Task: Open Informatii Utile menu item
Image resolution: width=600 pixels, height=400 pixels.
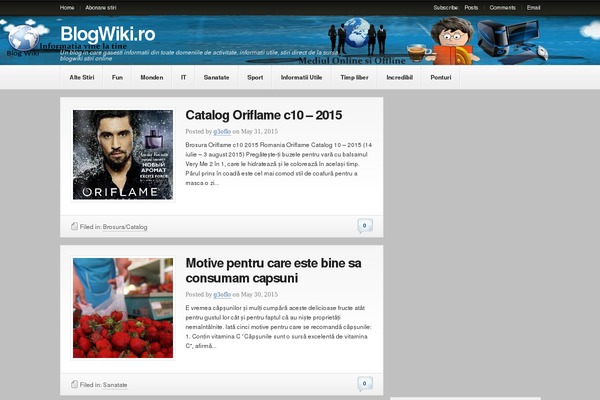Action: (301, 77)
